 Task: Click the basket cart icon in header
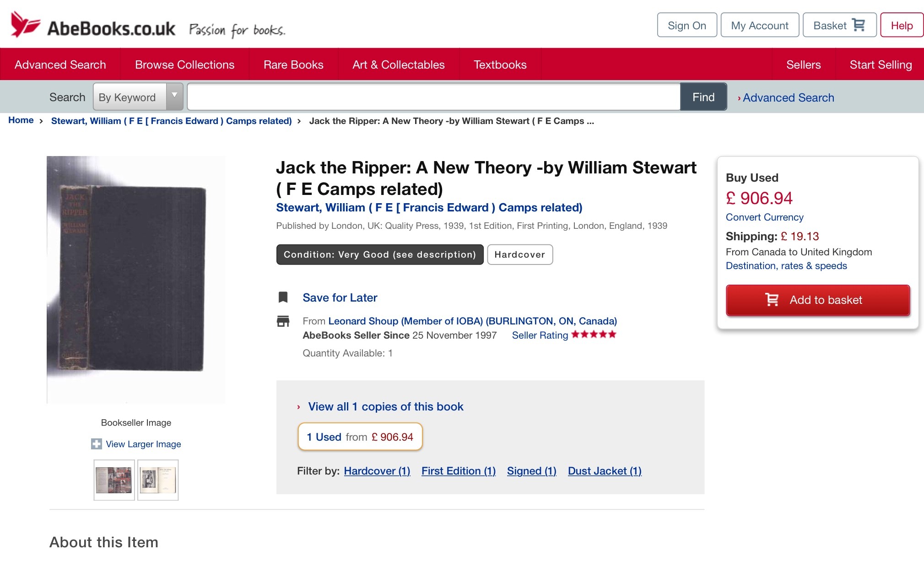(x=859, y=25)
